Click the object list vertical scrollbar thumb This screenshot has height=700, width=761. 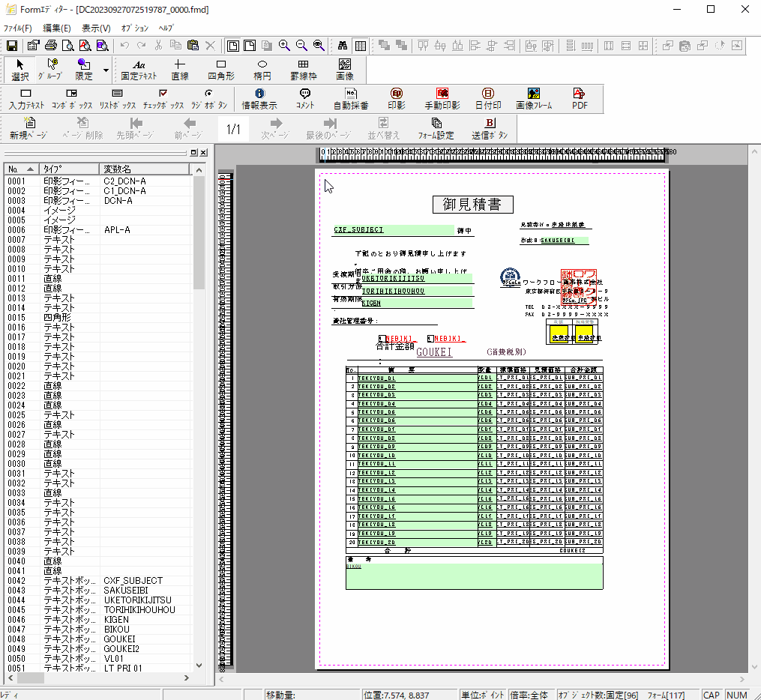coord(199,232)
